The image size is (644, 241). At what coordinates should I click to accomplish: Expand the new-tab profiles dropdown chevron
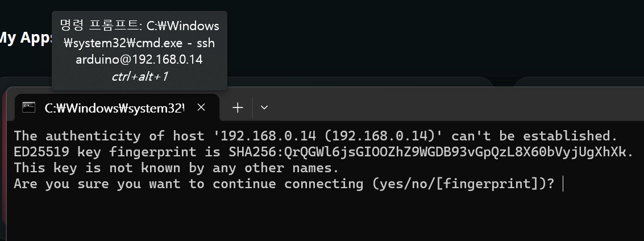[264, 107]
